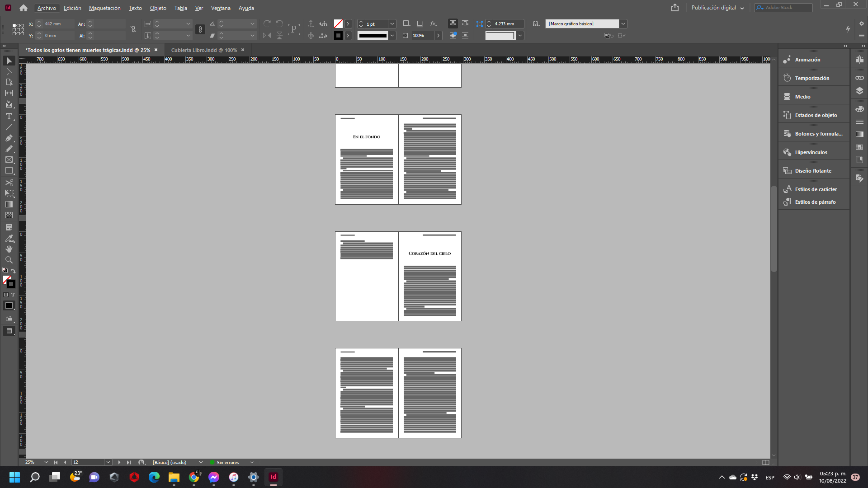The width and height of the screenshot is (868, 488).
Task: Expand the Sin errores preflight menu
Action: click(x=252, y=462)
